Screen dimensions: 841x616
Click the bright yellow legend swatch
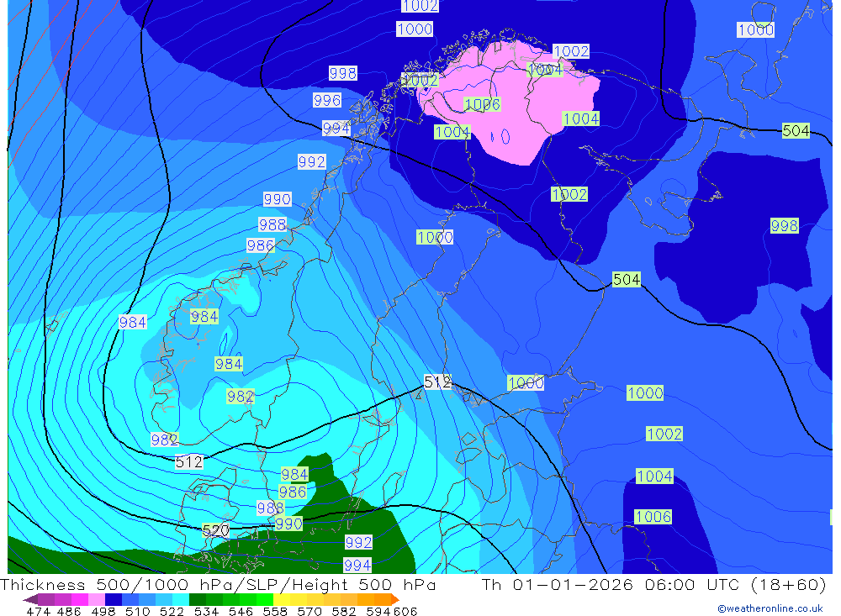click(x=282, y=599)
